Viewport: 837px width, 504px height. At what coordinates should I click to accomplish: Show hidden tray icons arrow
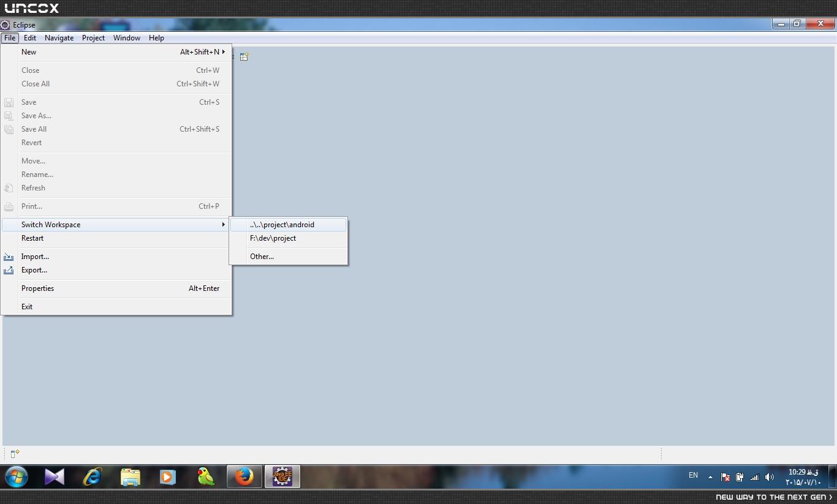pyautogui.click(x=710, y=477)
